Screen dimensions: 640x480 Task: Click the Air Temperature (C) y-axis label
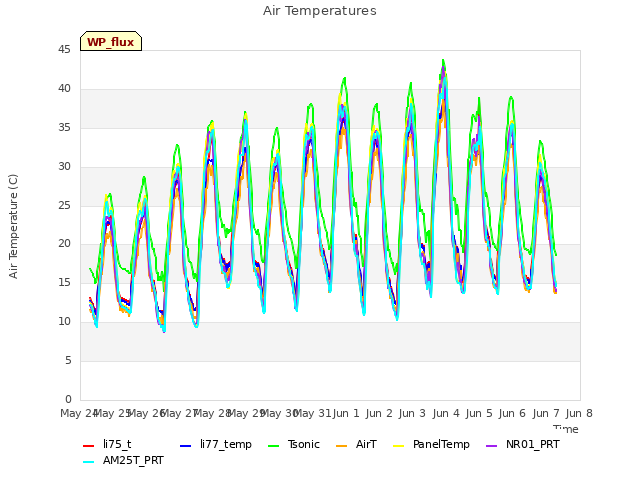(x=13, y=227)
